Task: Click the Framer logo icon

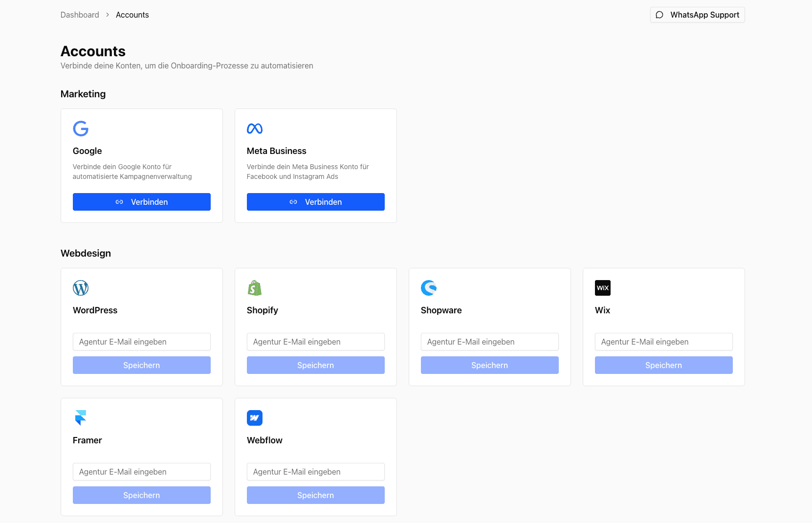Action: [81, 418]
